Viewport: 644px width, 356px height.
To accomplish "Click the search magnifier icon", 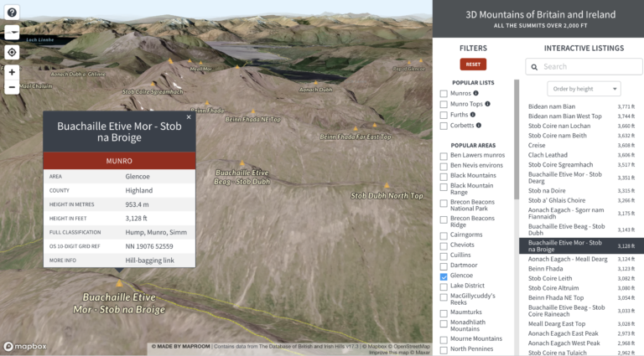I will 534,67.
